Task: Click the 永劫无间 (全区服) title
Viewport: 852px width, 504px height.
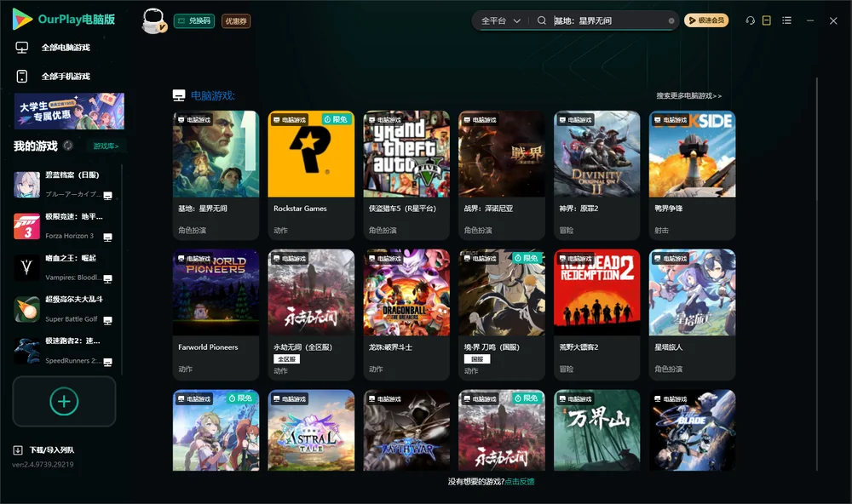Action: point(302,347)
